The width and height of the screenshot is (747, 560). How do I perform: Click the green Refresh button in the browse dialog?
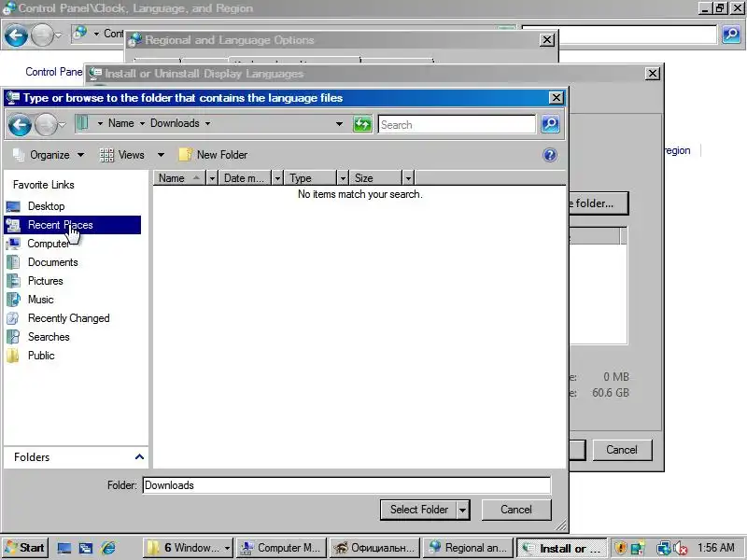point(362,124)
